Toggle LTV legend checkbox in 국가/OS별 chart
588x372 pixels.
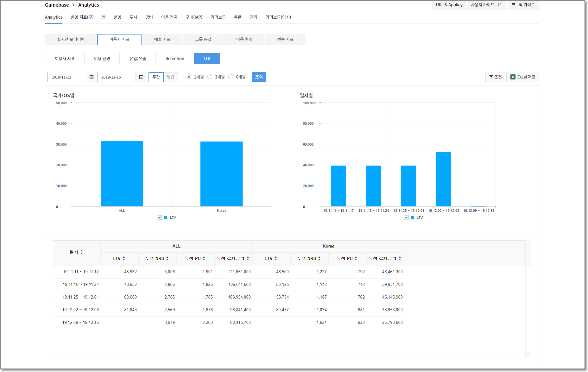pos(159,218)
